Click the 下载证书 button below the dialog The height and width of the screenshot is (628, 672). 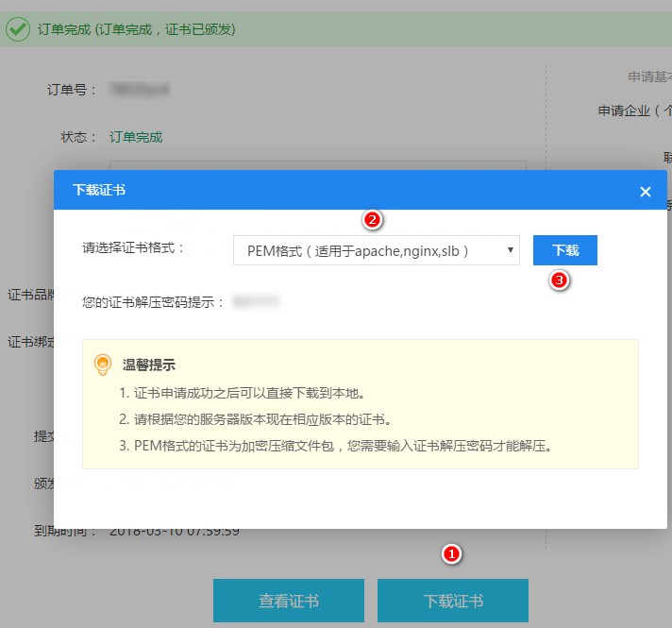[x=453, y=601]
